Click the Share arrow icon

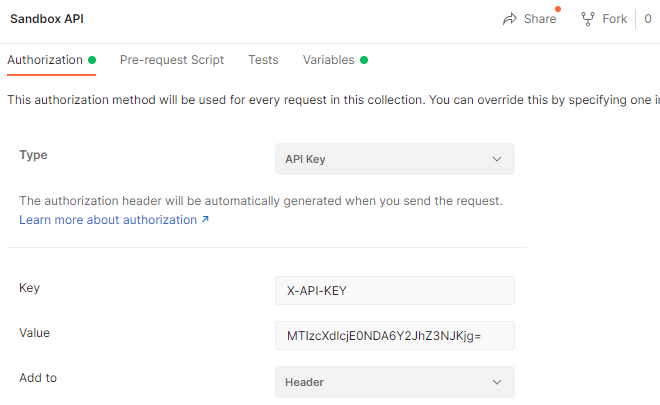510,19
